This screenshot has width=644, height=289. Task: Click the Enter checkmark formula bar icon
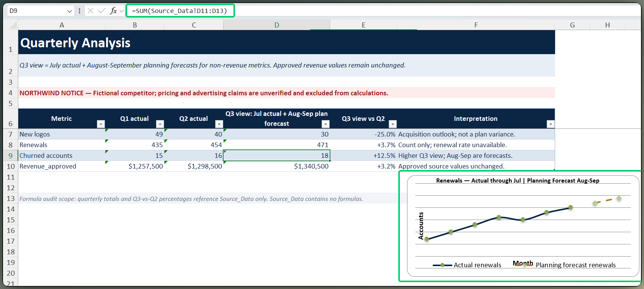pos(102,11)
